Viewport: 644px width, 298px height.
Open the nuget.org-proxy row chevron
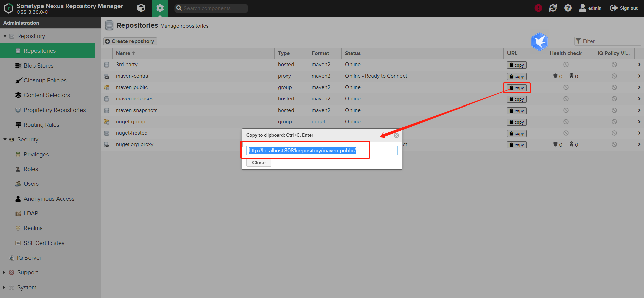tap(639, 144)
